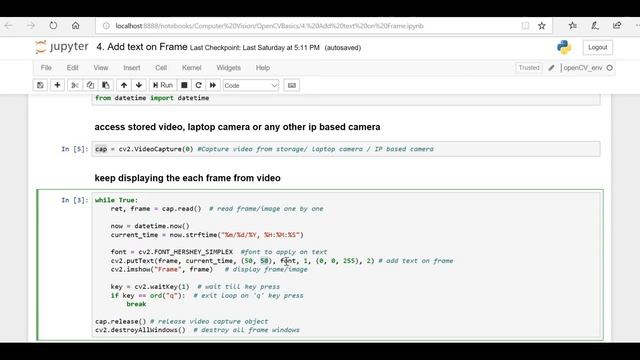Screen dimensions: 640x360
Task: Click the Logout button
Action: click(x=598, y=47)
